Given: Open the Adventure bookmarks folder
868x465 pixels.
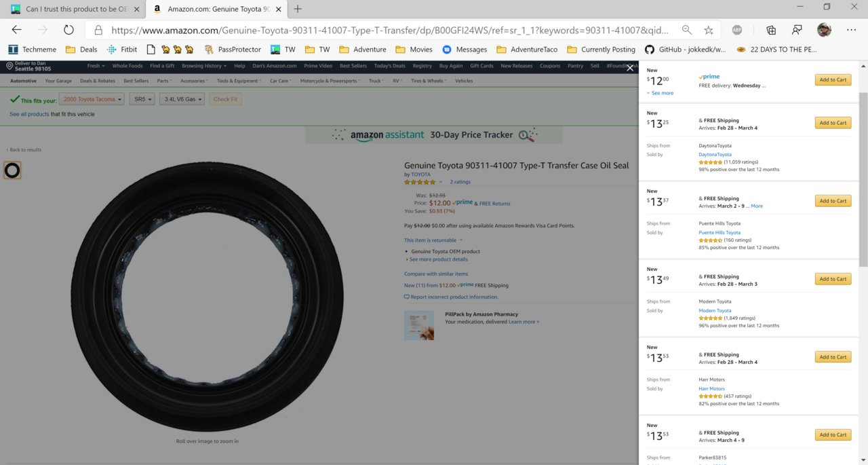Looking at the screenshot, I should 363,50.
